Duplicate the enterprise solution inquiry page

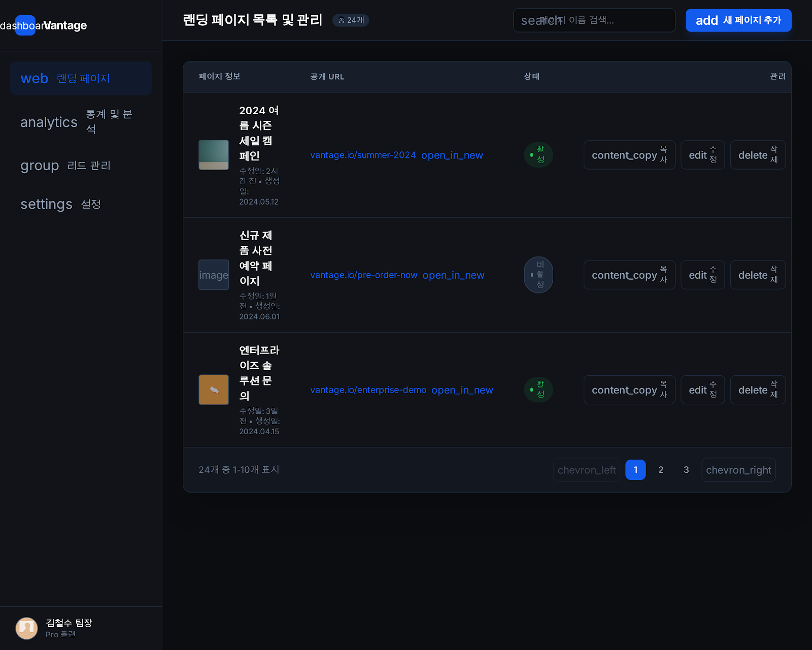click(x=629, y=390)
